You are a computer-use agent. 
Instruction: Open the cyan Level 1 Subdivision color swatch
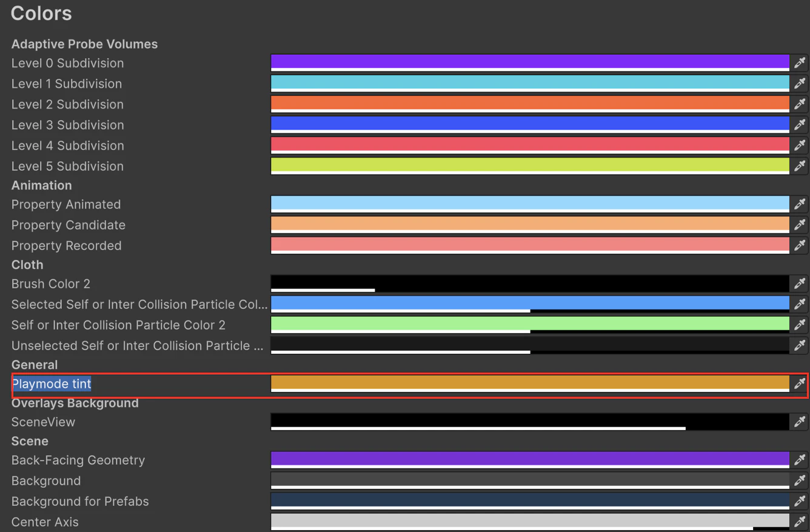[530, 84]
